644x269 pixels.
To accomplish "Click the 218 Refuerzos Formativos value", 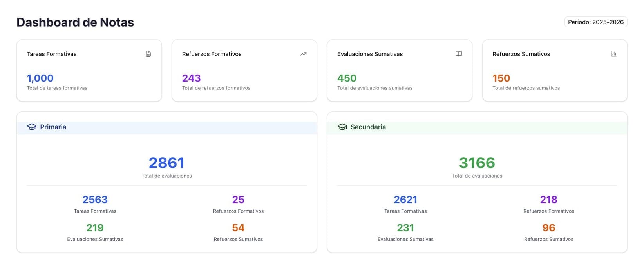I will (549, 200).
